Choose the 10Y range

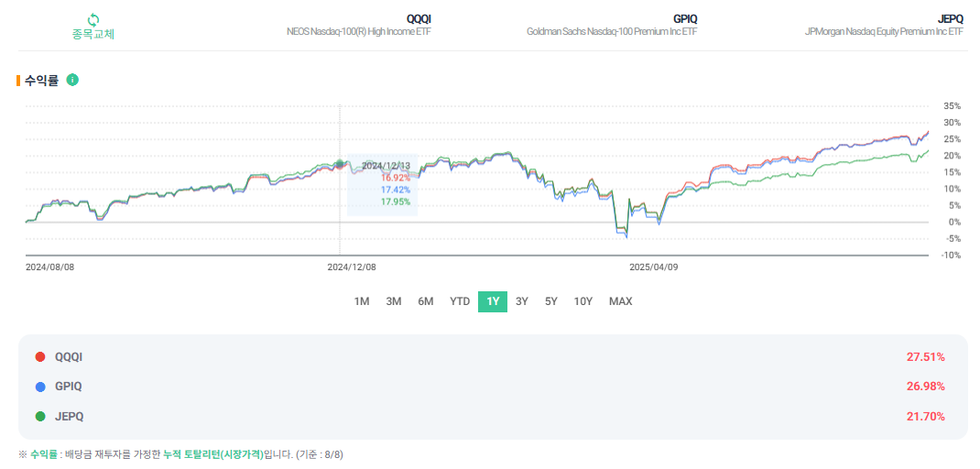coord(583,301)
